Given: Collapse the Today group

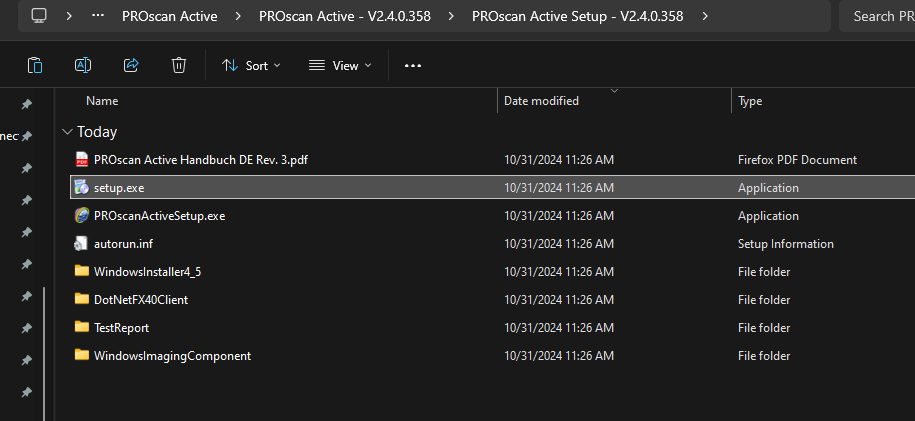Looking at the screenshot, I should pyautogui.click(x=67, y=132).
